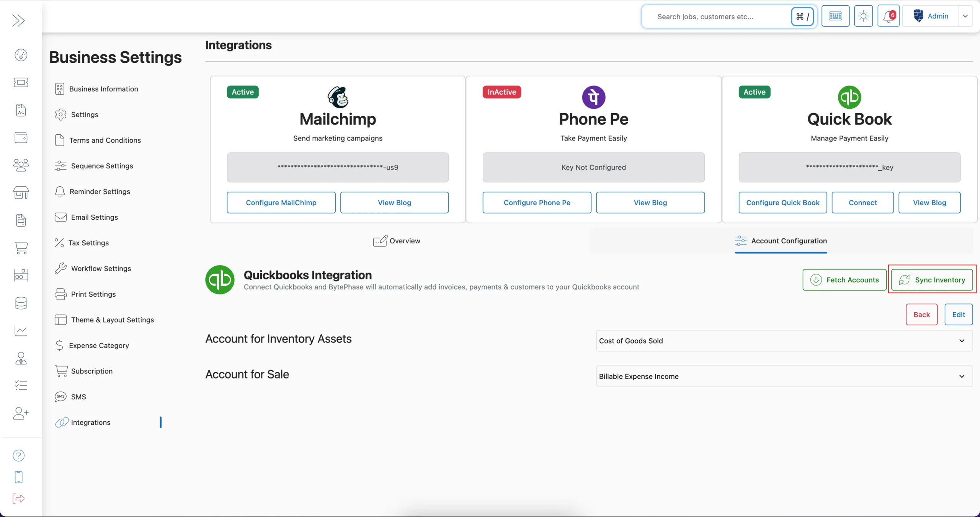
Task: Open the line chart reports icon
Action: pyautogui.click(x=21, y=331)
